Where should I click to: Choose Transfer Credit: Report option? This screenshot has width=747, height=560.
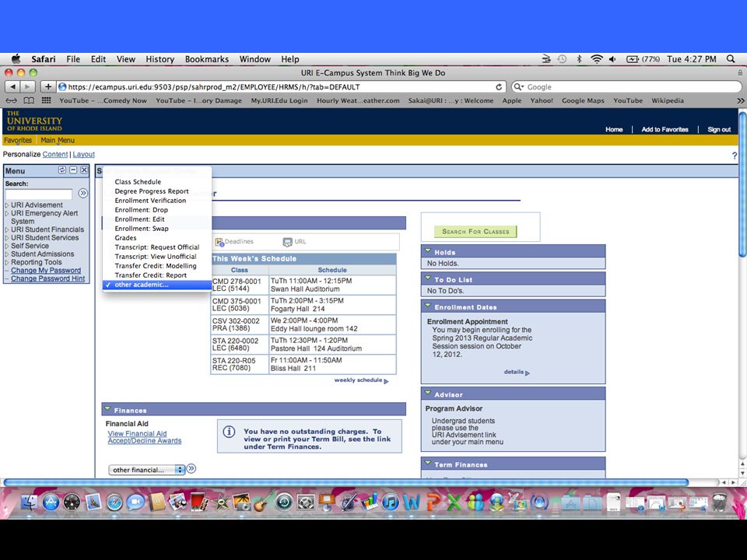pyautogui.click(x=157, y=275)
